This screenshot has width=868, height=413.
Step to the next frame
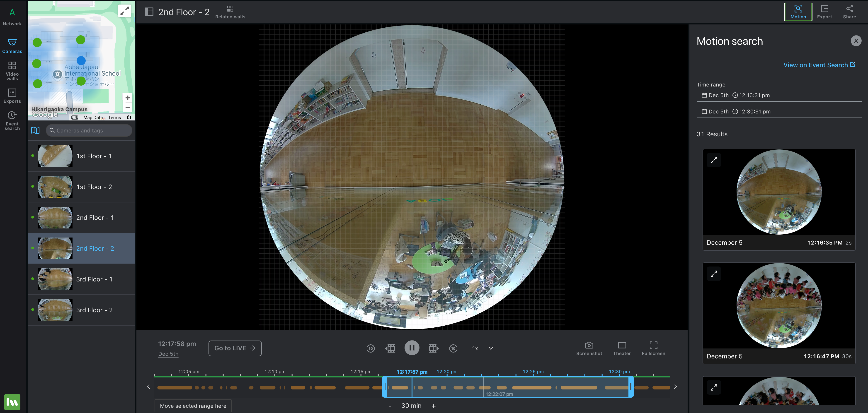pyautogui.click(x=433, y=348)
